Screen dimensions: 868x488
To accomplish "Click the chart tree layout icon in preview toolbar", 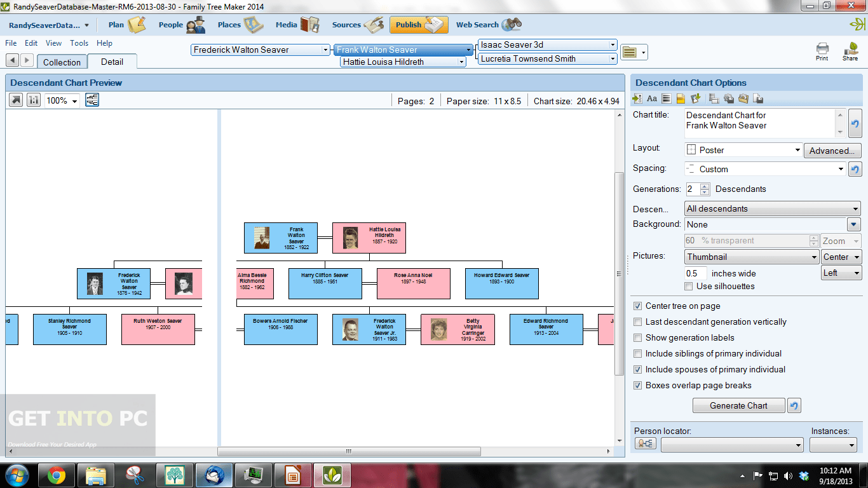I will 92,100.
